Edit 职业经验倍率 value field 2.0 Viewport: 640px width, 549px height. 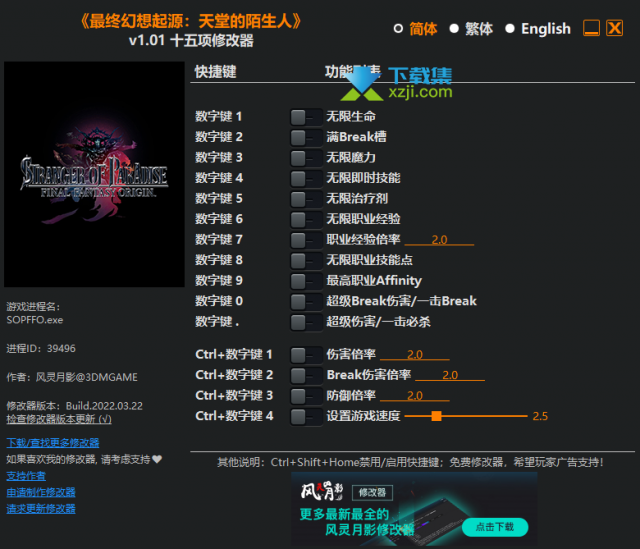[x=439, y=240]
